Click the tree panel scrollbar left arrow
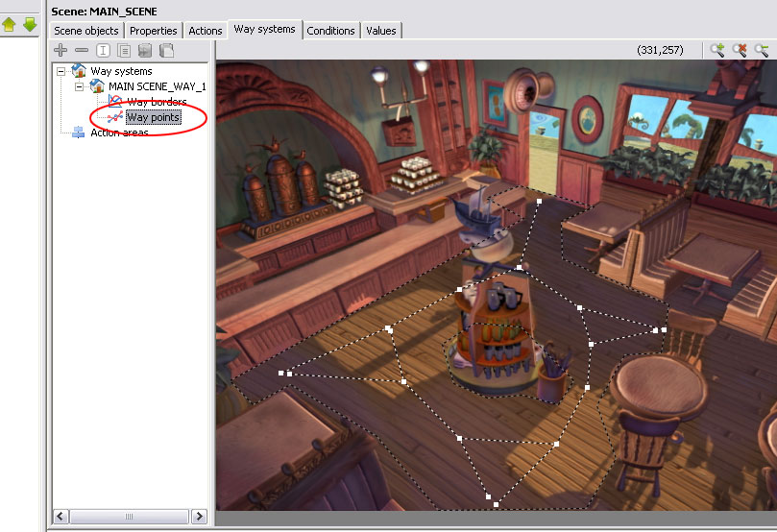 pos(61,517)
